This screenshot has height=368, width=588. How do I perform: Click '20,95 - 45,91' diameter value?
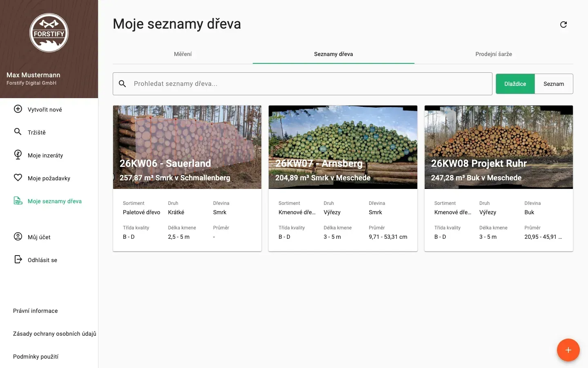tap(543, 237)
